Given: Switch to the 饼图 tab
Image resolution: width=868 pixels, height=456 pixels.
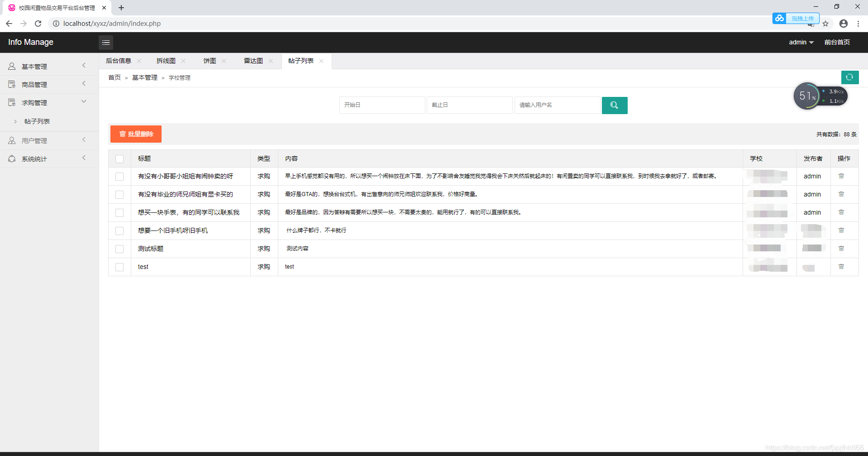Looking at the screenshot, I should pyautogui.click(x=210, y=61).
